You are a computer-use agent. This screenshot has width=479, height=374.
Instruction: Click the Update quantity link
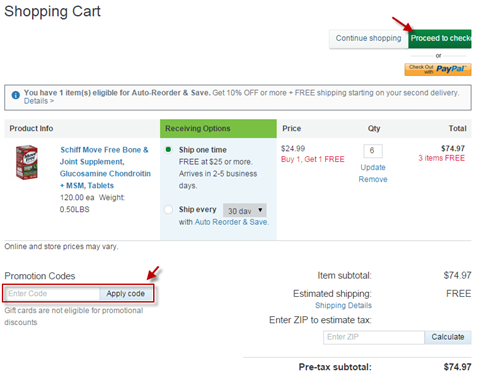pyautogui.click(x=373, y=167)
